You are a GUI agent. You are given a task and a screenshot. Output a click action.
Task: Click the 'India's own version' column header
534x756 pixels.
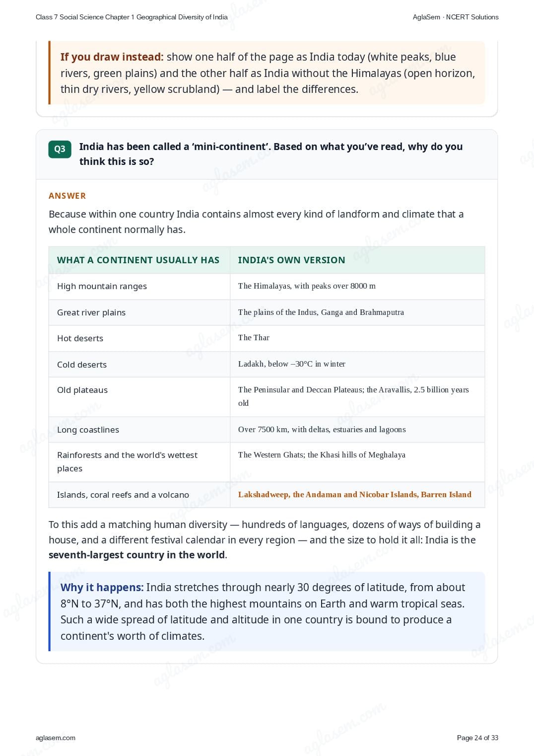pyautogui.click(x=357, y=260)
